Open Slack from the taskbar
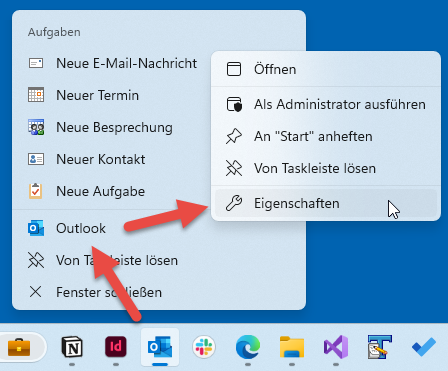 (x=204, y=347)
